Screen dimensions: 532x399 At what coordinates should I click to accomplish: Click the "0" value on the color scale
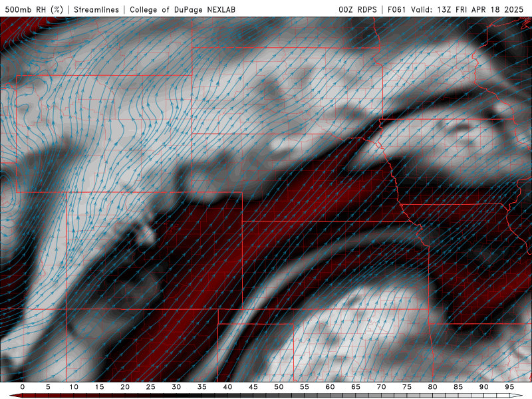(23, 387)
